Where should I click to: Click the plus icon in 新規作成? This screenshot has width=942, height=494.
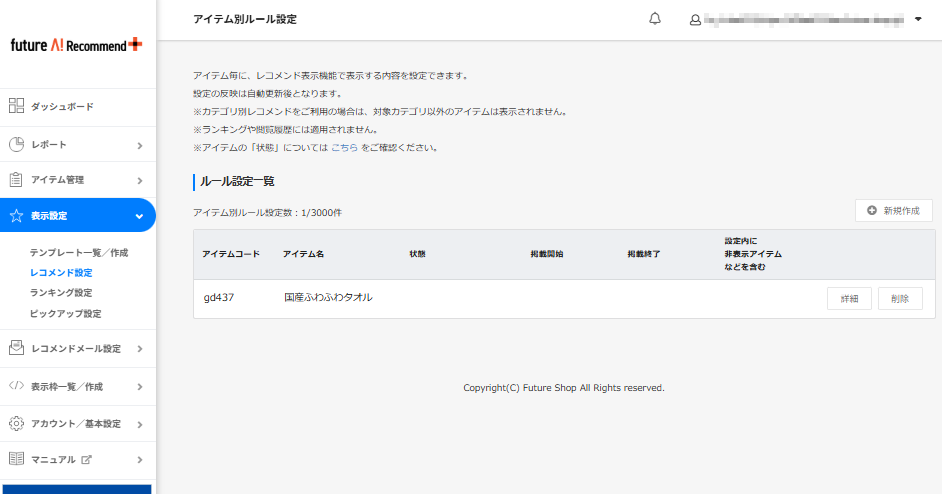tap(872, 210)
